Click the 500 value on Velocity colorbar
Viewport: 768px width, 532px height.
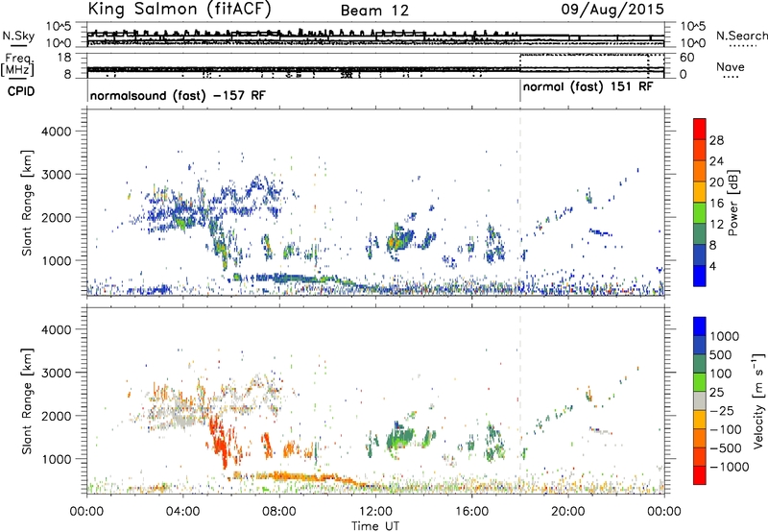723,355
